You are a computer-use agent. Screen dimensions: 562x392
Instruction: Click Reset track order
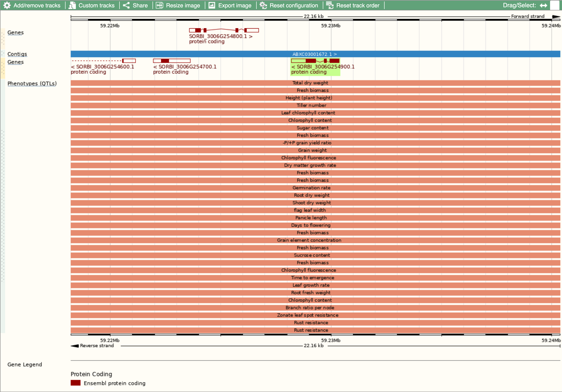click(x=358, y=5)
